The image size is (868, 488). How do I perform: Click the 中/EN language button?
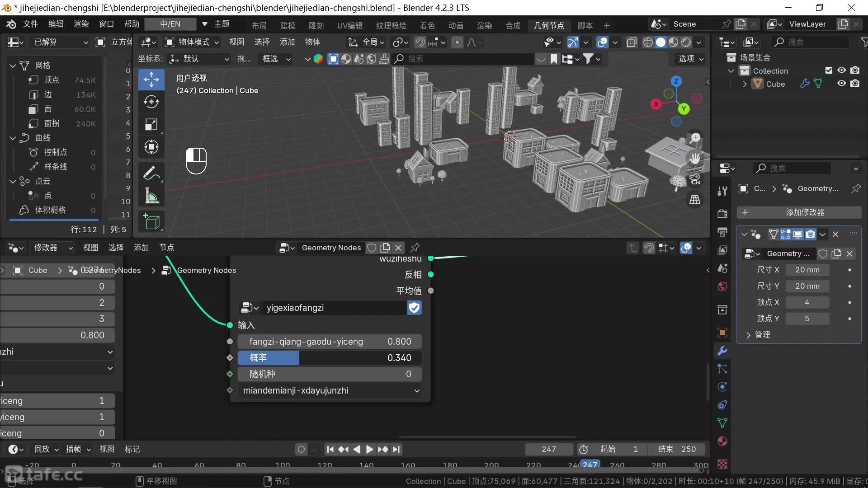[x=170, y=24]
